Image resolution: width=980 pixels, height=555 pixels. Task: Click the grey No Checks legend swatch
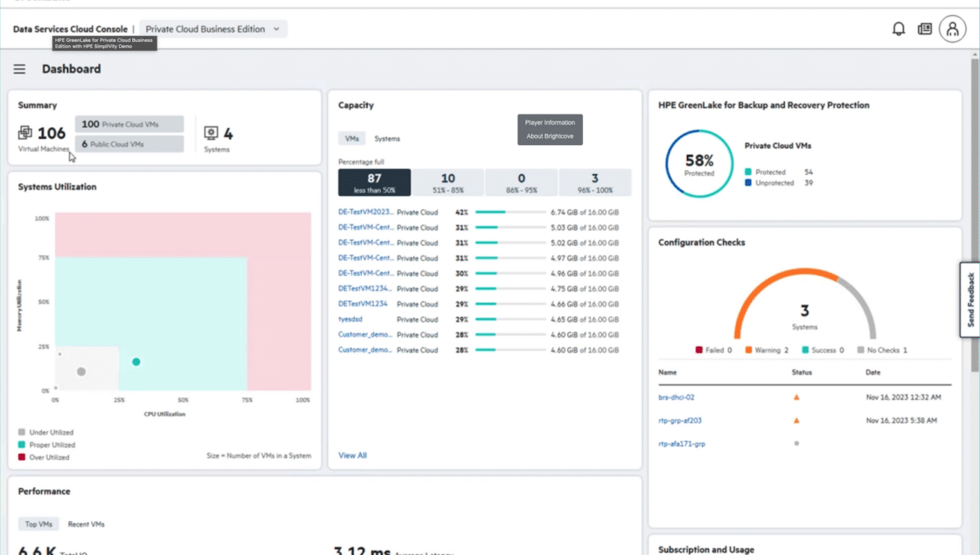tap(860, 350)
